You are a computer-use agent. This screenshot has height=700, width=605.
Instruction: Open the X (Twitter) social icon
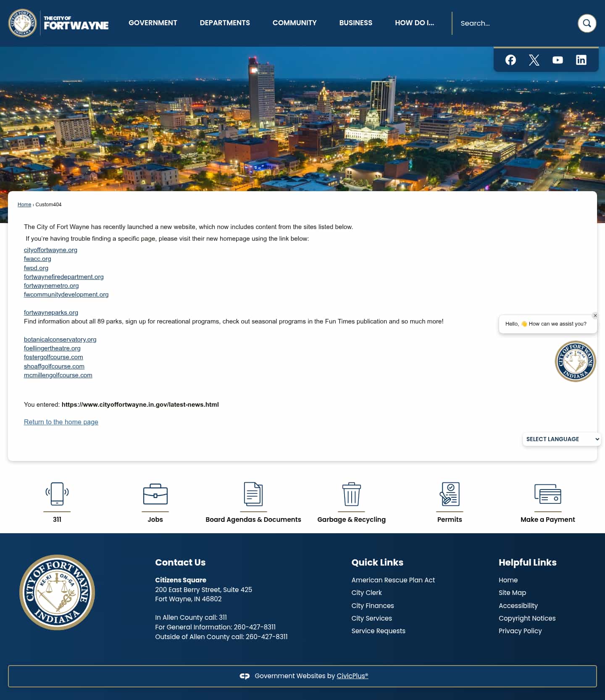pos(534,60)
